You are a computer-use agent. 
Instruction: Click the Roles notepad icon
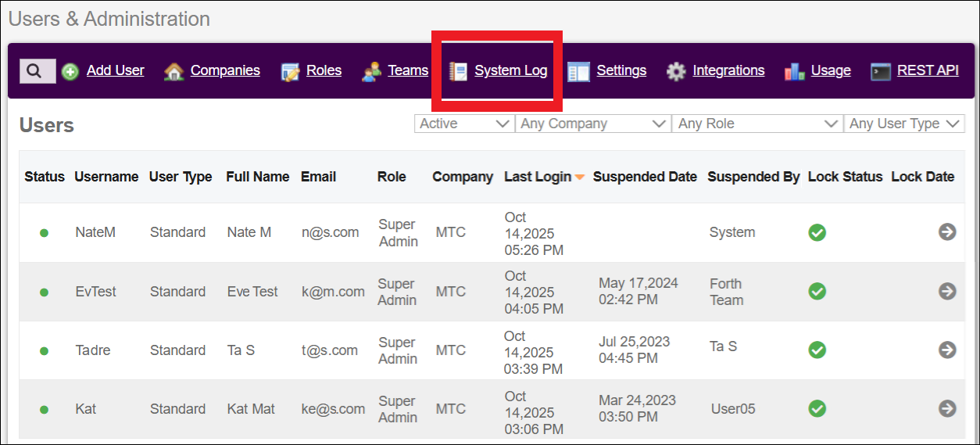click(291, 71)
